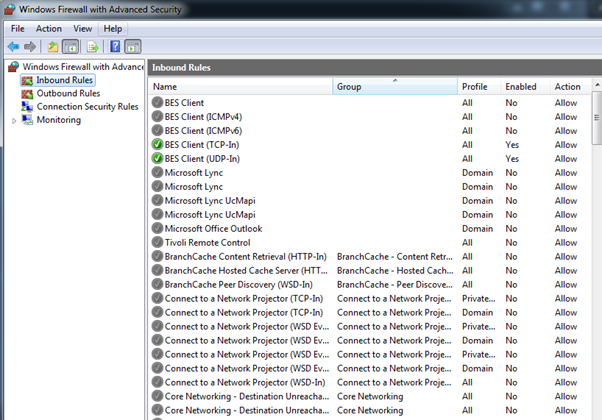Click 'BranchCache - Content Retr...' group cell

[395, 256]
